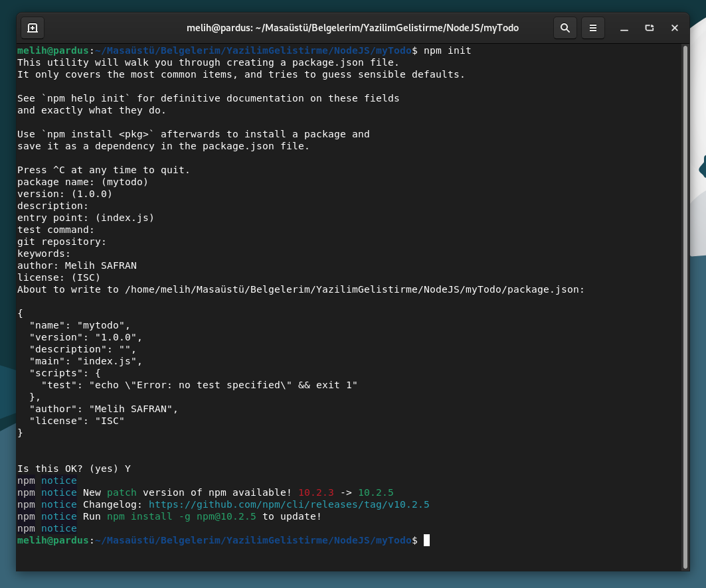The image size is (706, 588).
Task: Click the cursor at the bottom prompt
Action: [426, 540]
